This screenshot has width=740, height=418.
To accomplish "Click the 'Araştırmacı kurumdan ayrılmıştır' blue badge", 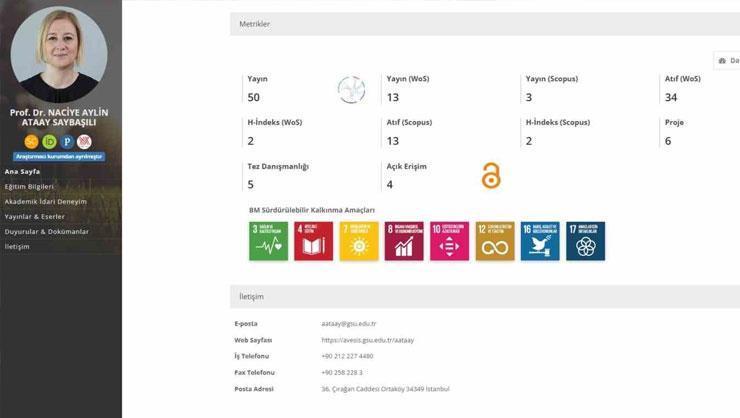I will point(59,157).
